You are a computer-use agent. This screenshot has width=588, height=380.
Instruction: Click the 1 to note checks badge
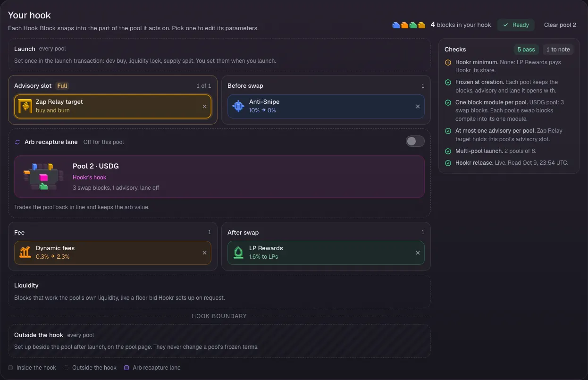pyautogui.click(x=558, y=50)
